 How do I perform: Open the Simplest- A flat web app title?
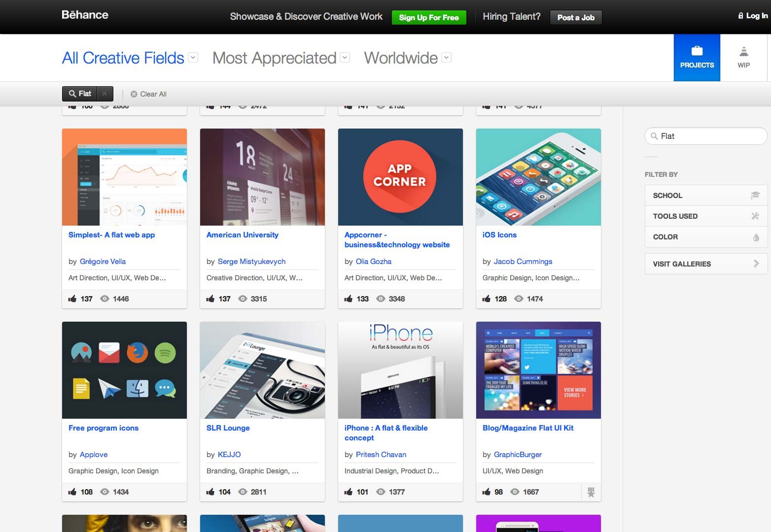tap(111, 235)
